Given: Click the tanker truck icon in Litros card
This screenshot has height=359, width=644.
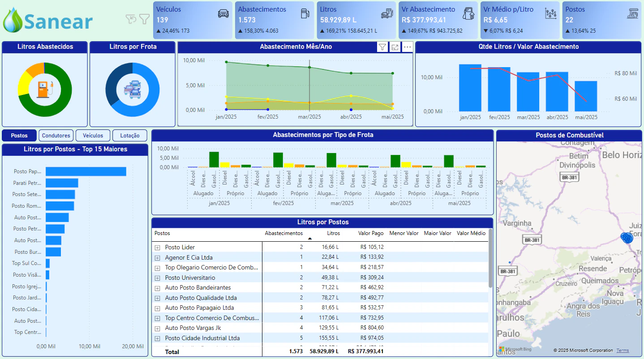Looking at the screenshot, I should tap(387, 13).
